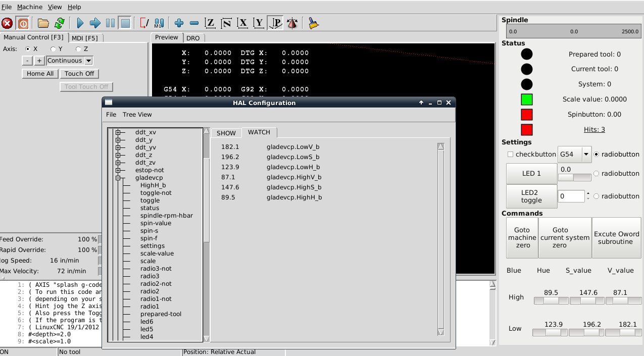
Task: Select the radiobutton beside the G54 combo
Action: click(x=597, y=154)
